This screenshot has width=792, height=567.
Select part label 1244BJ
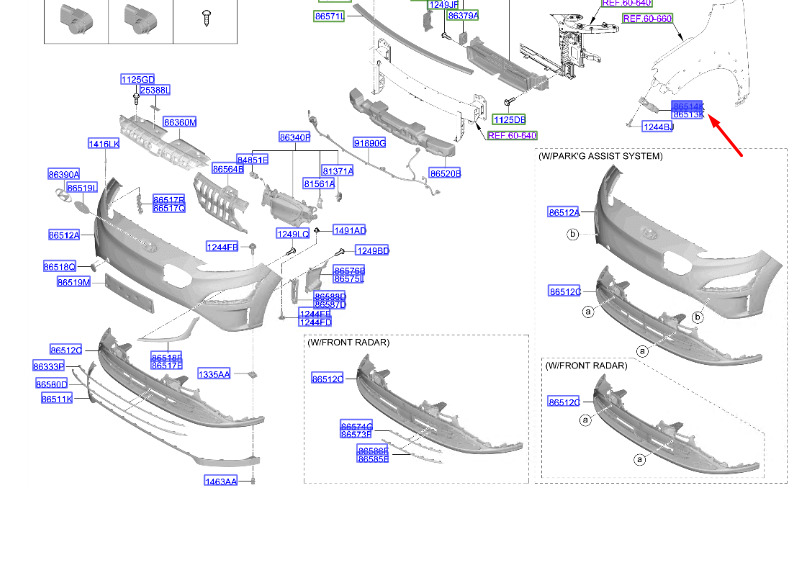point(658,127)
